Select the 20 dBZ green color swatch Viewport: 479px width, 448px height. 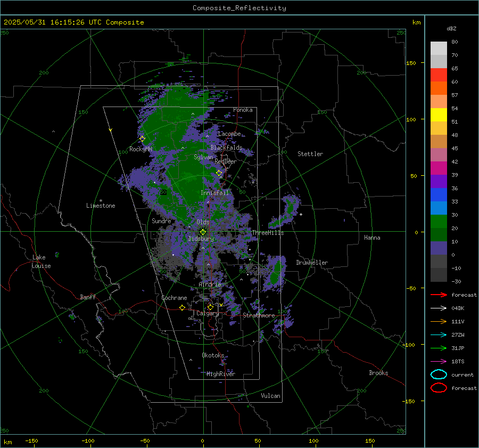coord(439,234)
